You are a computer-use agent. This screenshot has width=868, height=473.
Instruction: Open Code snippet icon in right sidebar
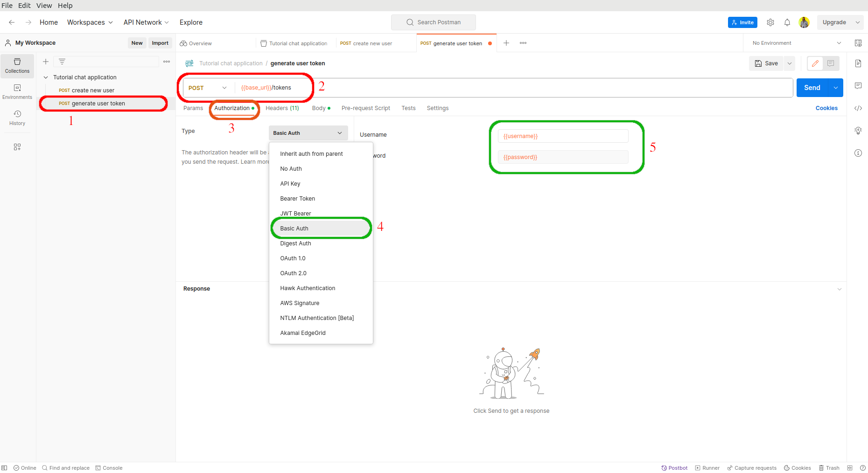858,108
